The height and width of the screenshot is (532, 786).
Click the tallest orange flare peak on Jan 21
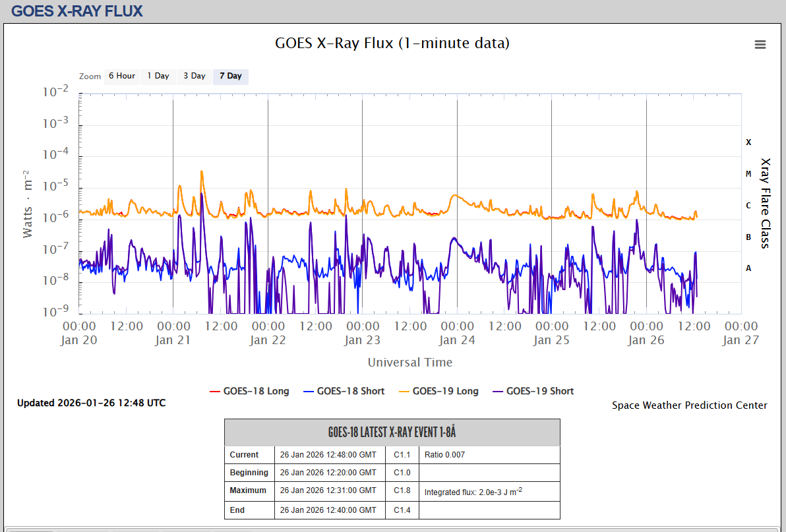tap(202, 172)
